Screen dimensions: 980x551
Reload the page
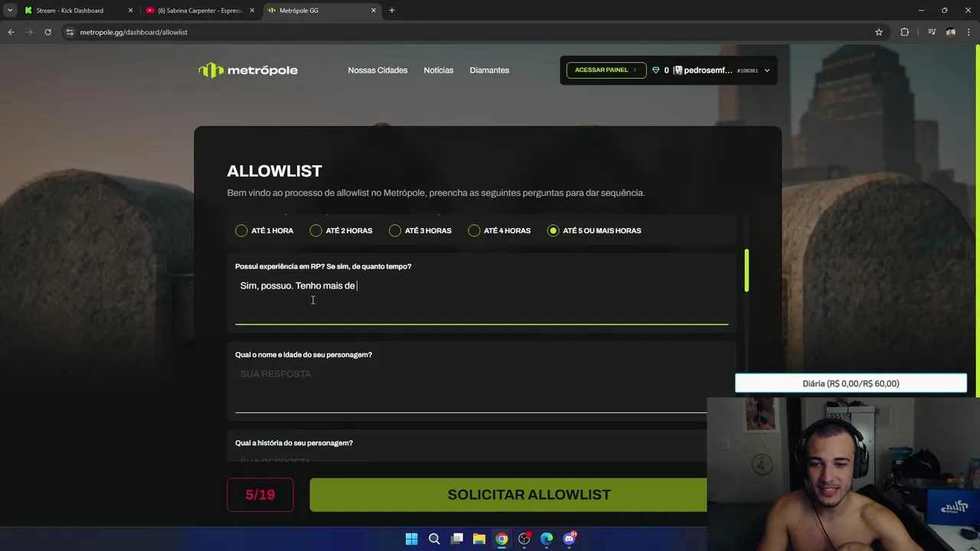coord(47,32)
